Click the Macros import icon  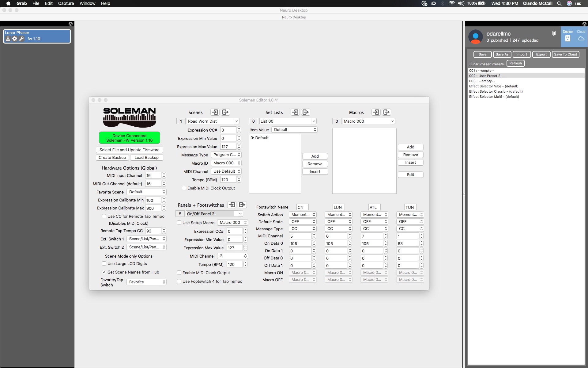pyautogui.click(x=376, y=112)
